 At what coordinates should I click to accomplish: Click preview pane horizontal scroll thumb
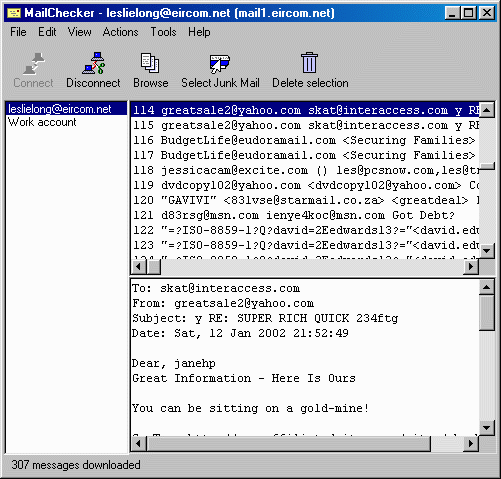tap(288, 443)
